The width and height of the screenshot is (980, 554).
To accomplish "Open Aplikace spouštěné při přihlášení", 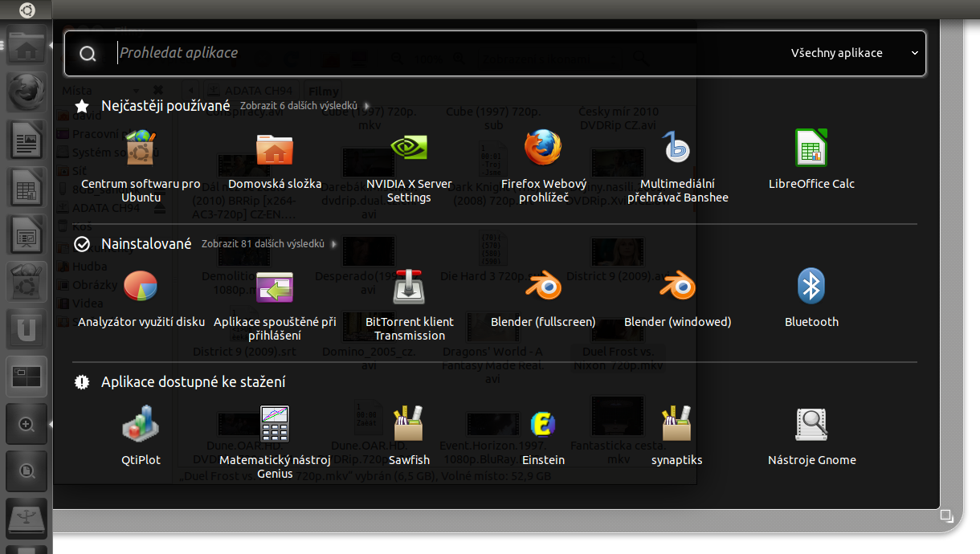I will (275, 305).
